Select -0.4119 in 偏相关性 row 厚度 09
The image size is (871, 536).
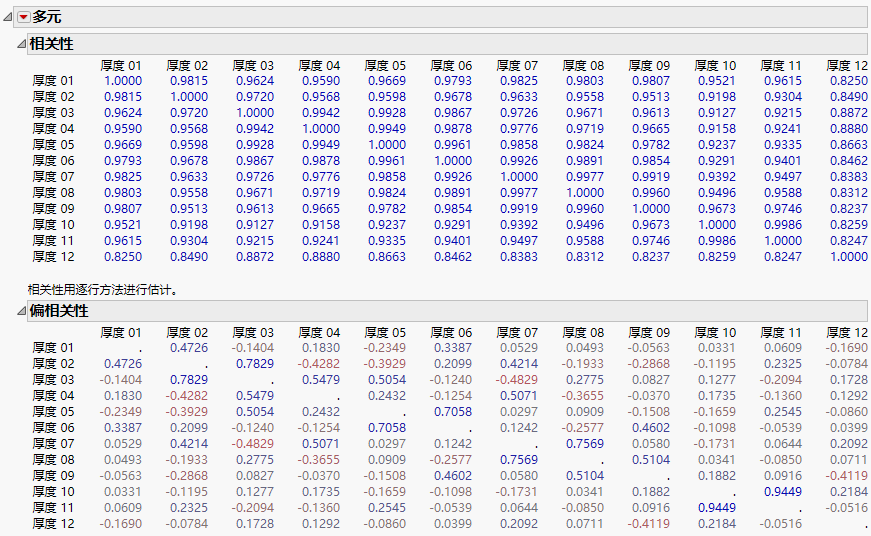pyautogui.click(x=847, y=476)
